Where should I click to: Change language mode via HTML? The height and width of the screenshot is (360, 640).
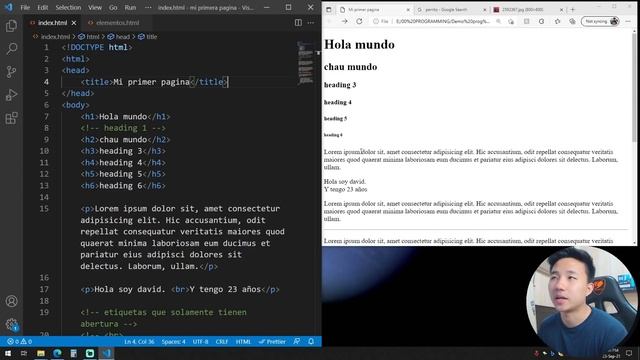(x=243, y=342)
